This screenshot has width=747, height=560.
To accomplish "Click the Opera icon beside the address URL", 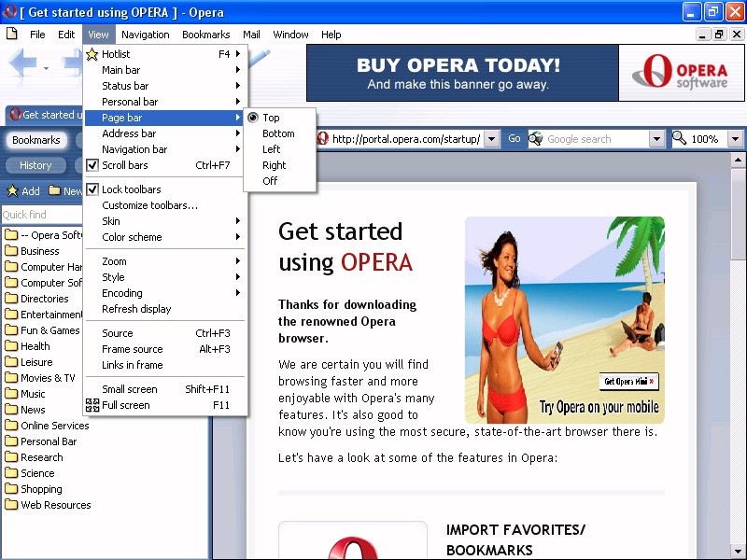I will tap(322, 138).
